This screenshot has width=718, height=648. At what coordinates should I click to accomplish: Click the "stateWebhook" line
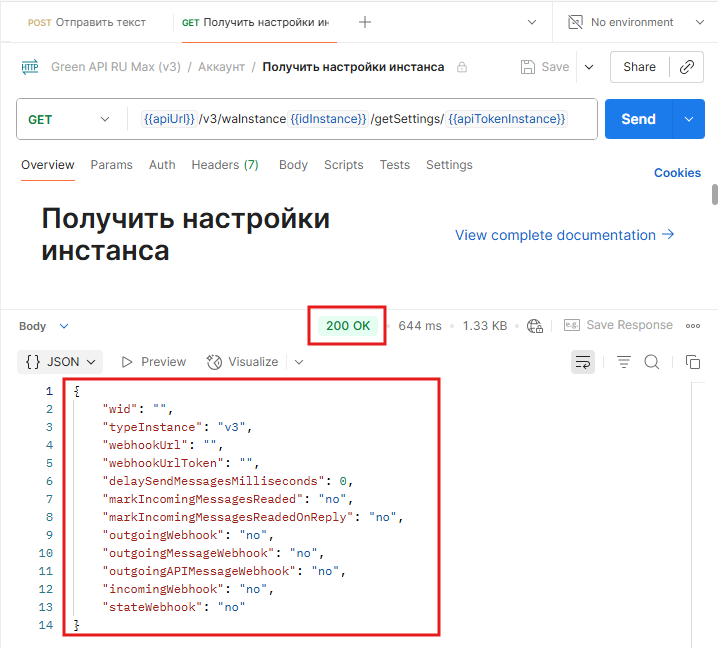tap(174, 607)
